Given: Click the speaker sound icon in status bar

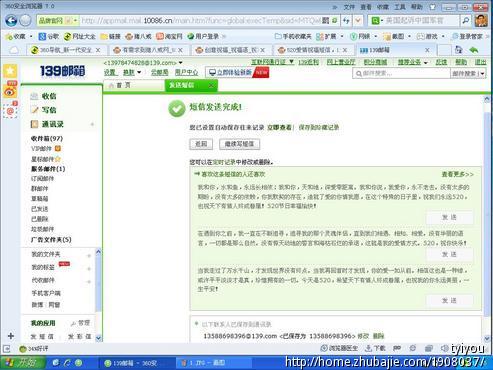Looking at the screenshot, I should tap(444, 349).
